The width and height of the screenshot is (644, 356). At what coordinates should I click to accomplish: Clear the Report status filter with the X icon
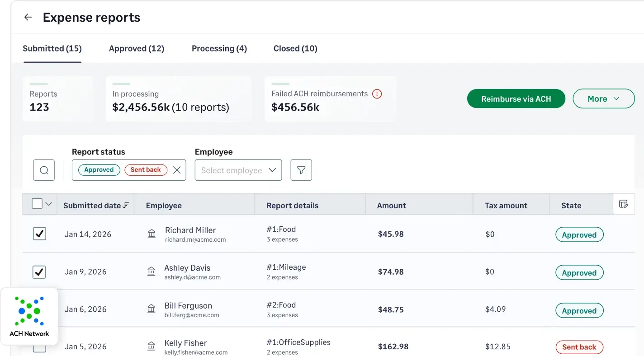177,170
